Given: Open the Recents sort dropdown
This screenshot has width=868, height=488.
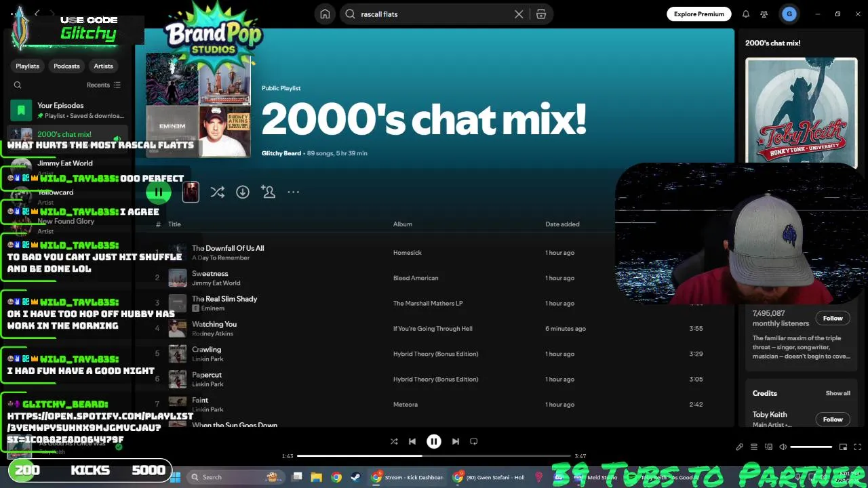Looking at the screenshot, I should [103, 85].
